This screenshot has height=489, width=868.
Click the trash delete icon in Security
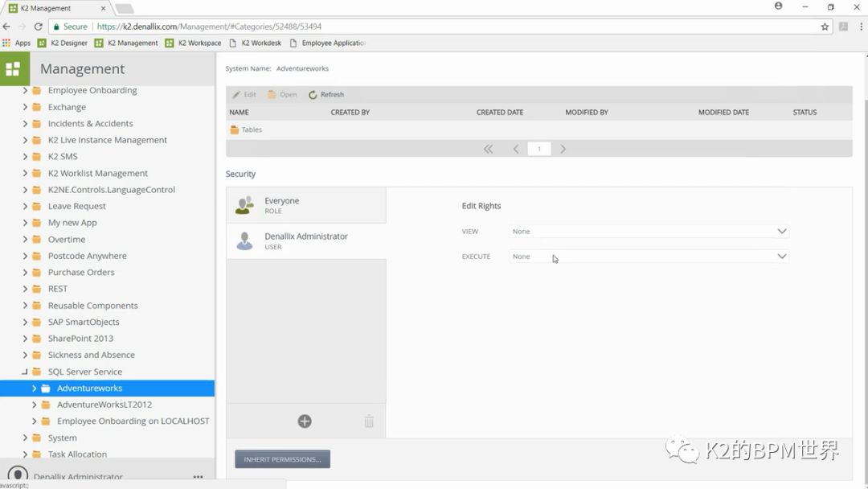coord(369,421)
